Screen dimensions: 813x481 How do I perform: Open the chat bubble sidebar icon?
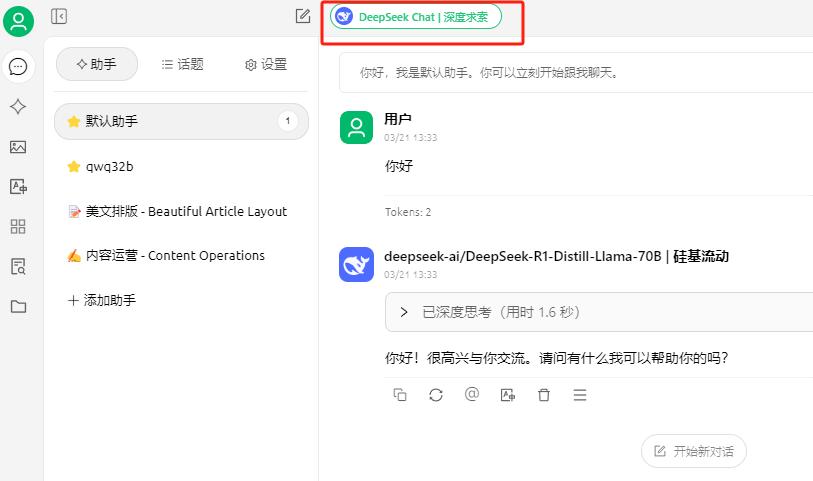click(x=18, y=67)
